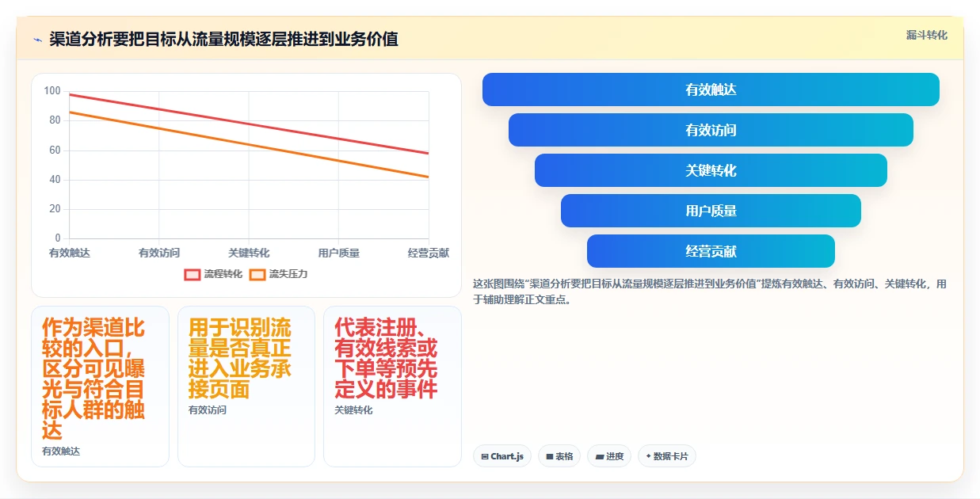The width and height of the screenshot is (980, 499).
Task: Open the card starting 作为渠道比较的入口
Action: pos(100,387)
